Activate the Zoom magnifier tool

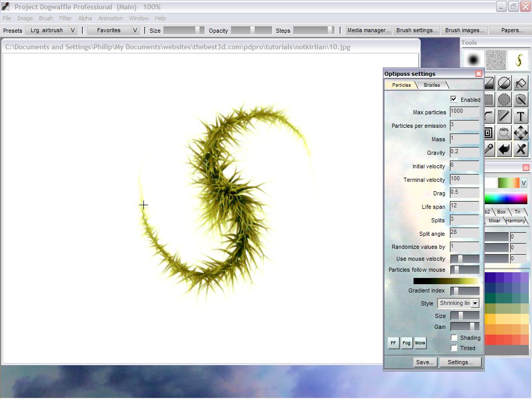[x=504, y=133]
